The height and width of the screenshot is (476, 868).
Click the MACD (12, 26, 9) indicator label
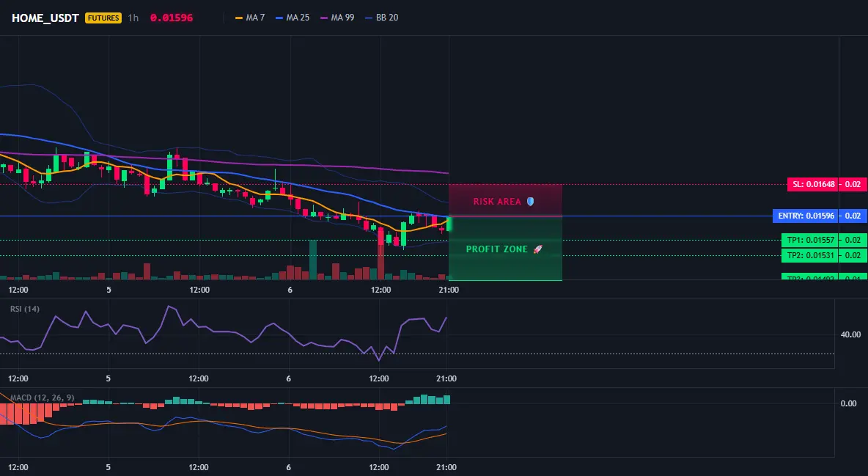point(42,398)
